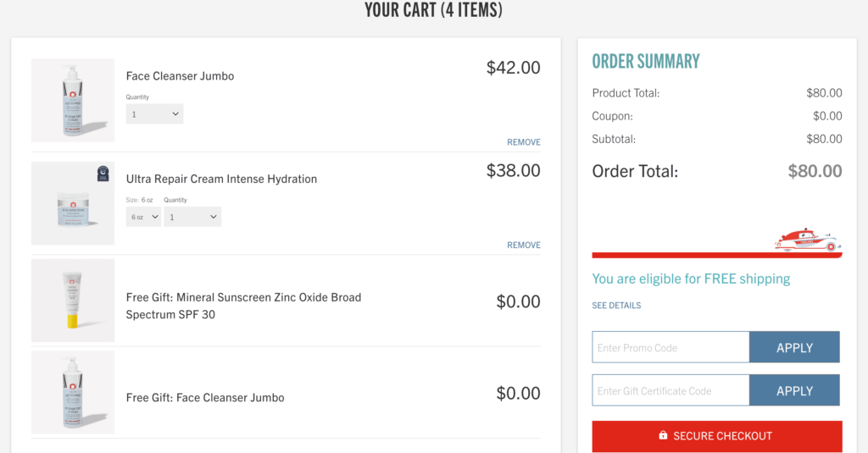Remove Face Cleanser Jumbo from cart
The image size is (868, 453).
[x=523, y=142]
